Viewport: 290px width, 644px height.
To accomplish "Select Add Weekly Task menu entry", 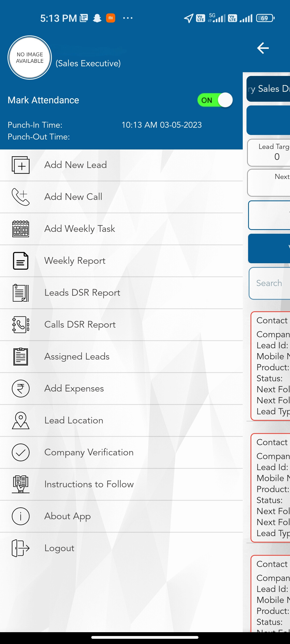I will pyautogui.click(x=121, y=229).
